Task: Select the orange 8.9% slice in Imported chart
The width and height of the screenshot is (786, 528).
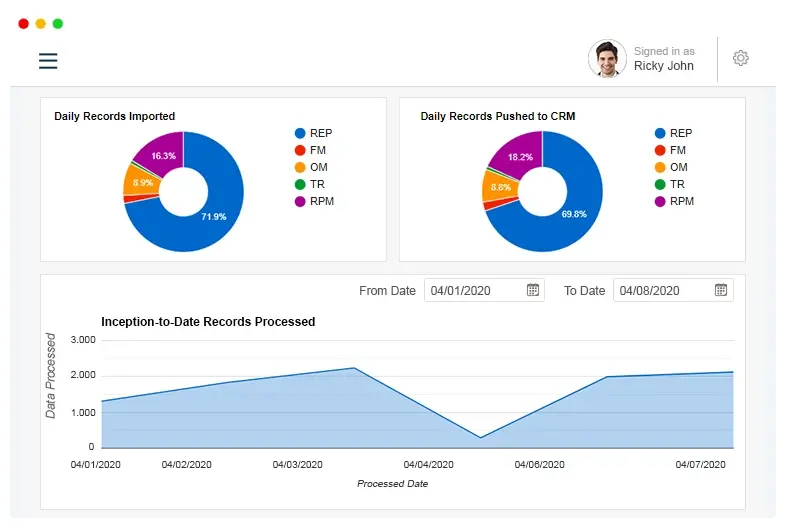Action: coord(138,183)
